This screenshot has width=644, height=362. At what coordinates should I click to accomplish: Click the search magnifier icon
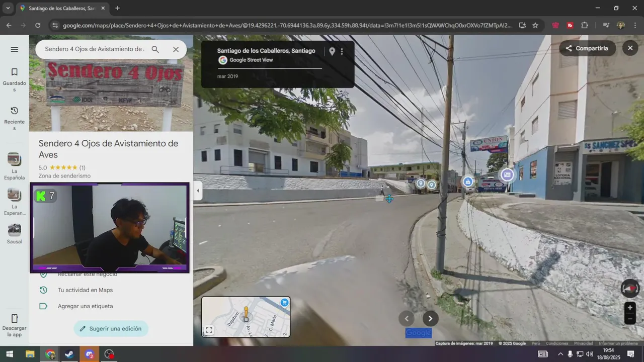(155, 49)
